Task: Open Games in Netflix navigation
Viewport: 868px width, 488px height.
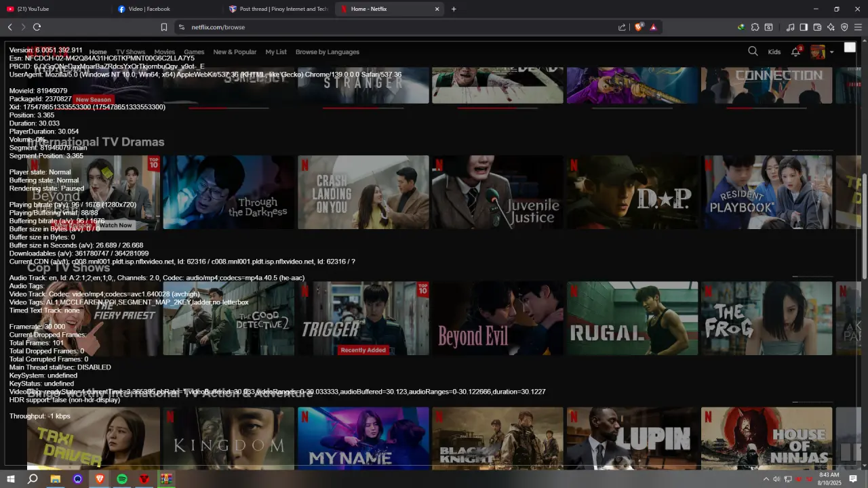Action: [194, 52]
